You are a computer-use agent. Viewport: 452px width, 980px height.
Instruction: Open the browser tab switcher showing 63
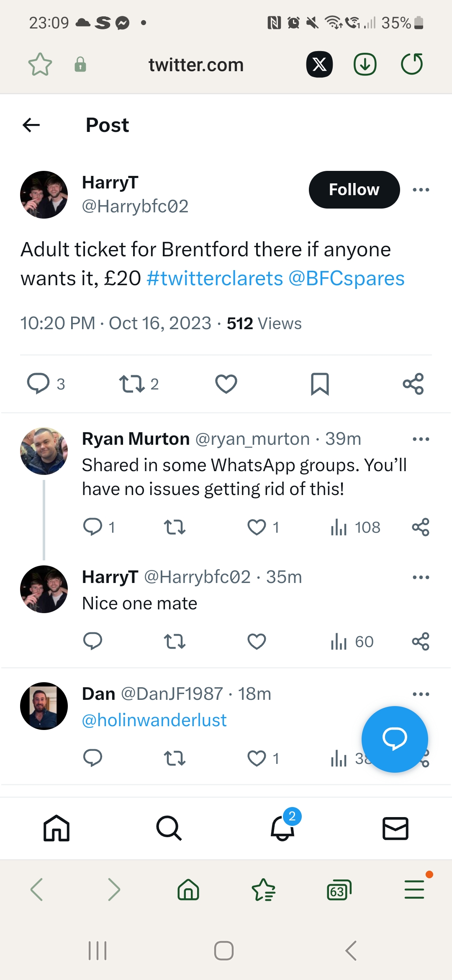339,890
